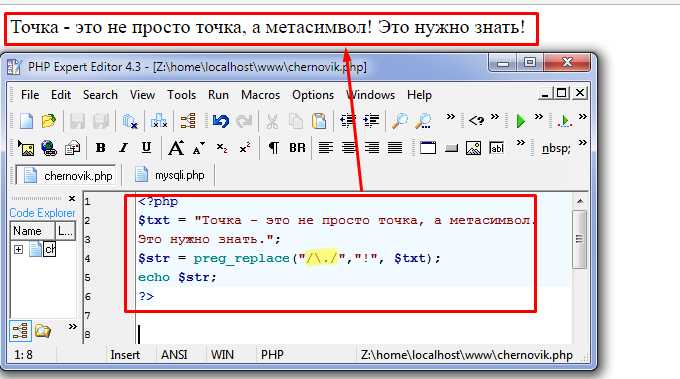Switch to the mysqli.php tab

coord(169,175)
